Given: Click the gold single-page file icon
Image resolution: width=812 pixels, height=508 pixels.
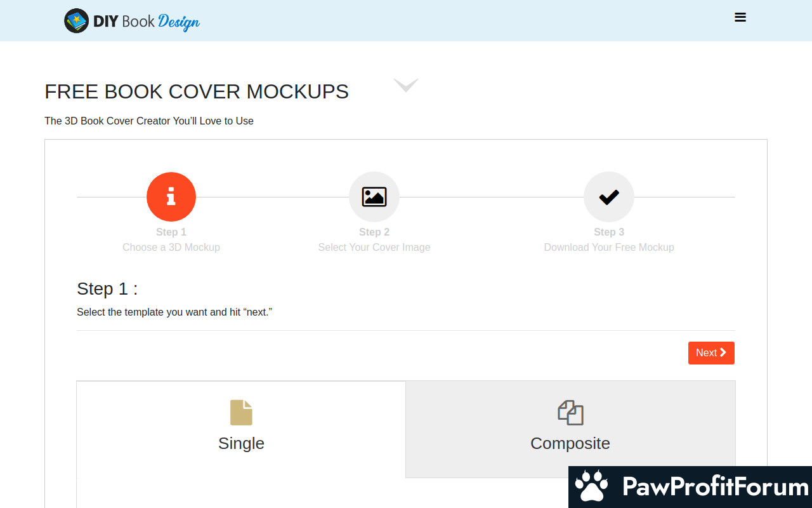Looking at the screenshot, I should (x=241, y=413).
